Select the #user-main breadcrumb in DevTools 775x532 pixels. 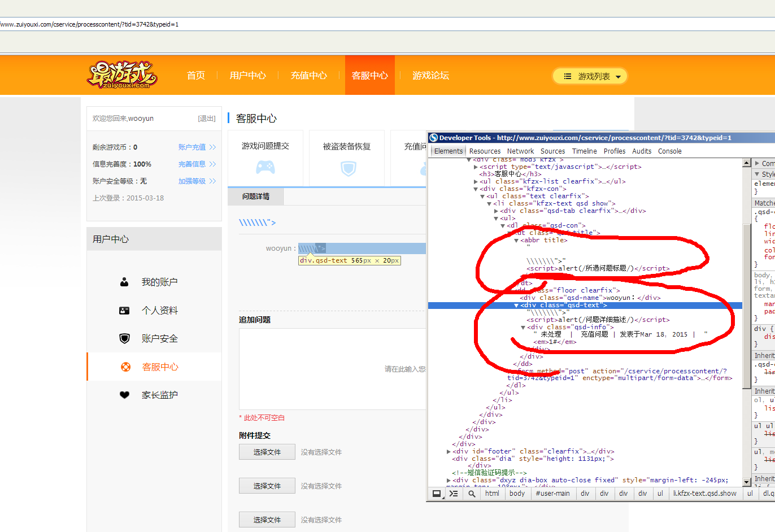[x=552, y=494]
